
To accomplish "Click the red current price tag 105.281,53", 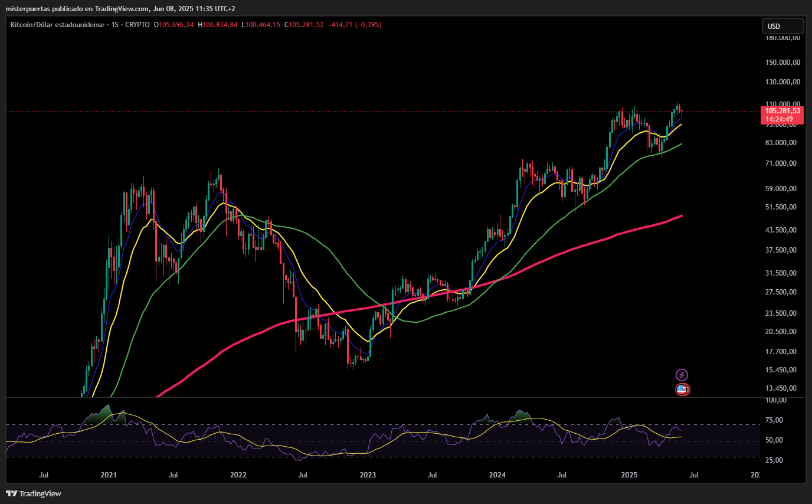I will click(782, 111).
